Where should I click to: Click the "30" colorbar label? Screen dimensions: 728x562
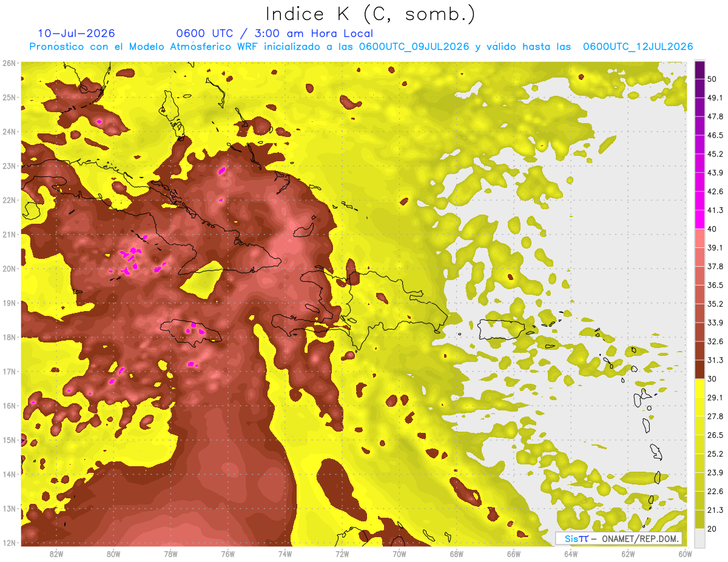tap(712, 379)
